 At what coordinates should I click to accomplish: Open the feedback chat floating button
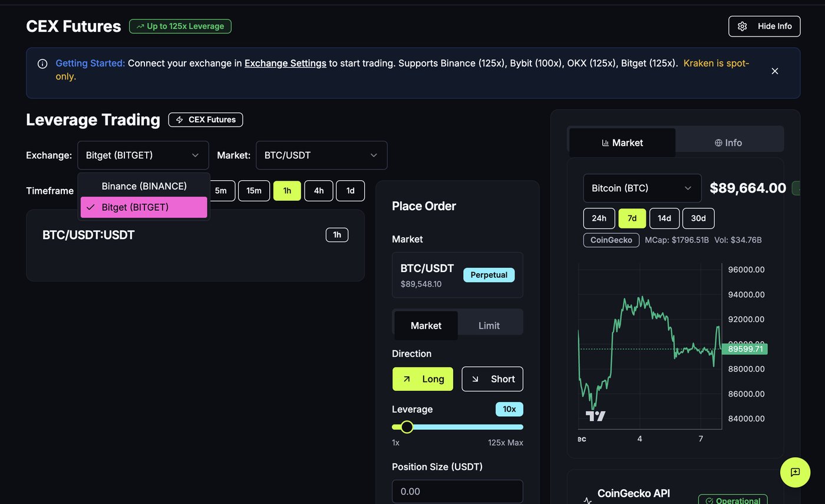click(x=796, y=472)
